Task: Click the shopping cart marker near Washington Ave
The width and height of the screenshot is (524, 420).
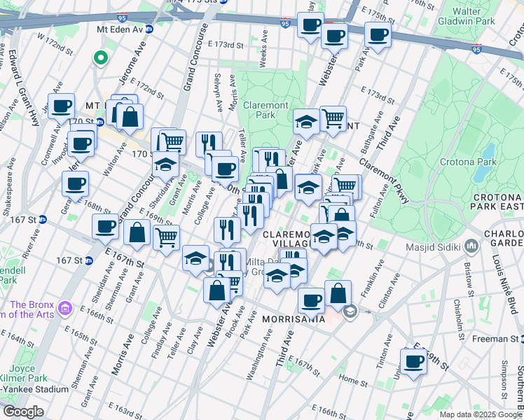Action: [x=345, y=185]
